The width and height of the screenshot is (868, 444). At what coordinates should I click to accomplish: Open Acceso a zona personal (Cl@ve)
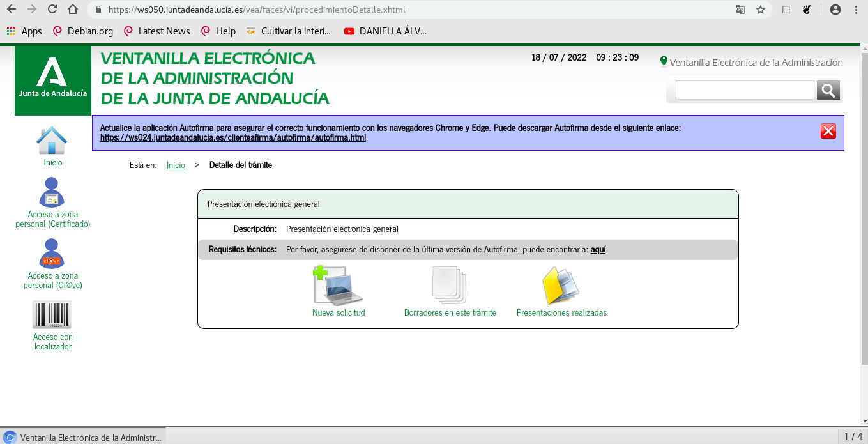(x=53, y=263)
